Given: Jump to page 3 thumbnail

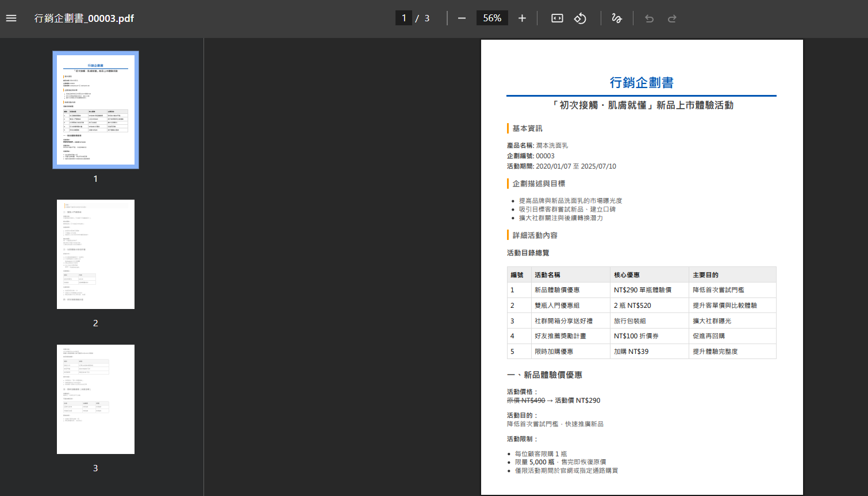Looking at the screenshot, I should (95, 399).
